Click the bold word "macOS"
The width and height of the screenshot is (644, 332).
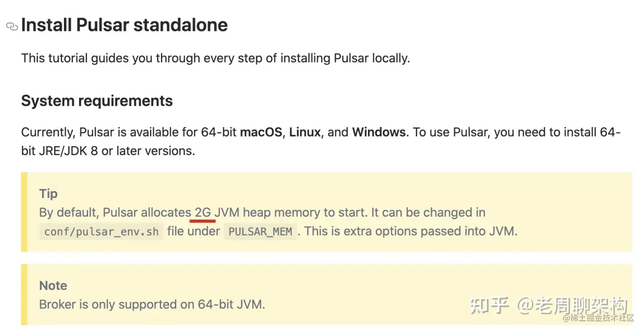pos(261,132)
